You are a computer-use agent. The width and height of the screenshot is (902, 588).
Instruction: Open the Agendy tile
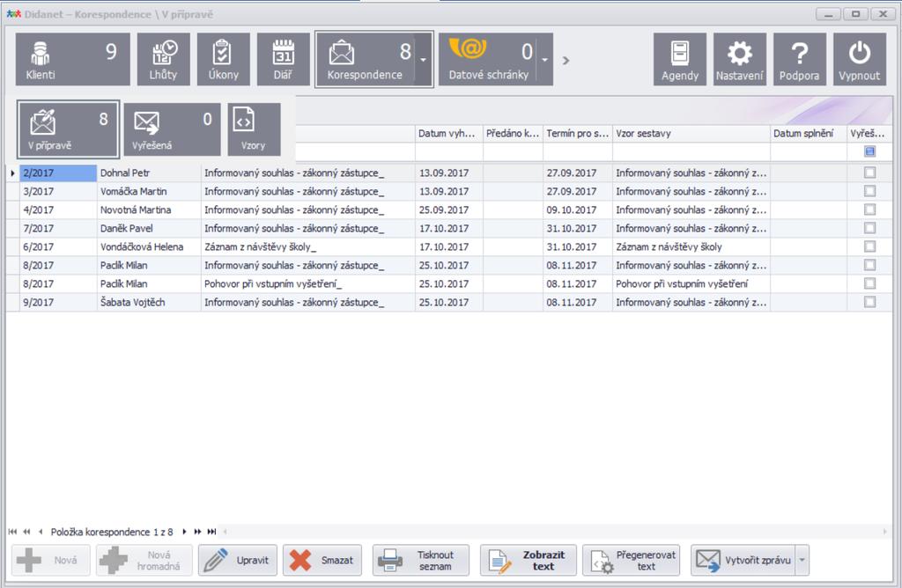pos(680,59)
